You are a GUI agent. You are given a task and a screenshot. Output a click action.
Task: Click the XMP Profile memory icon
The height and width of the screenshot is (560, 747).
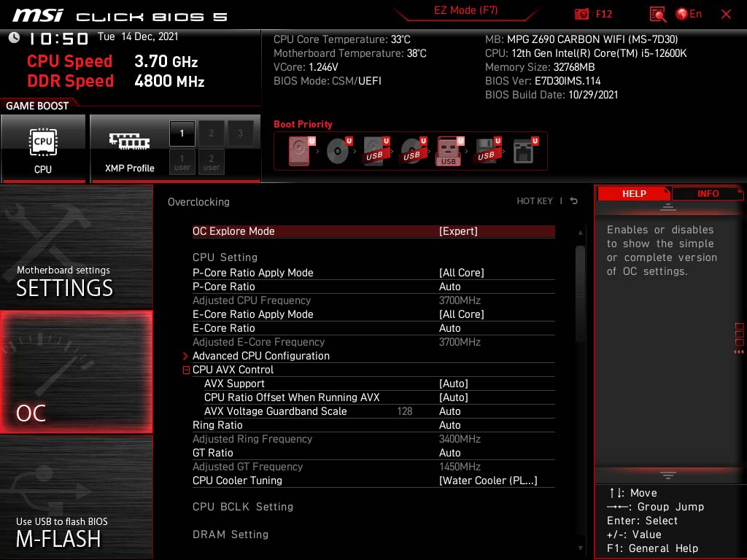coord(129,141)
